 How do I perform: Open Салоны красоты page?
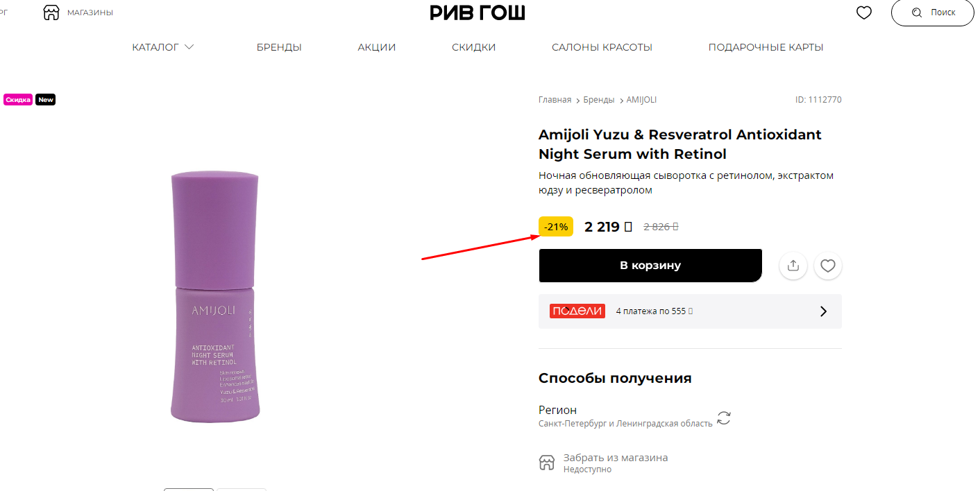click(x=602, y=47)
